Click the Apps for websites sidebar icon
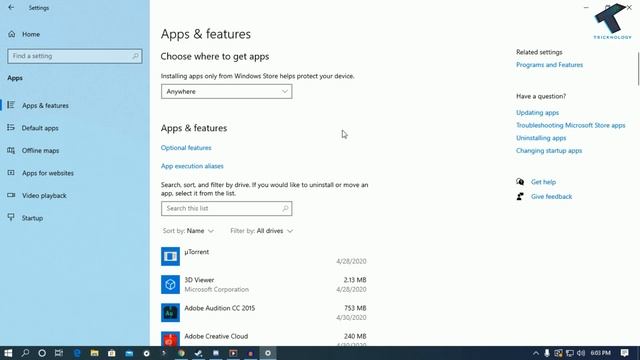 click(x=11, y=173)
